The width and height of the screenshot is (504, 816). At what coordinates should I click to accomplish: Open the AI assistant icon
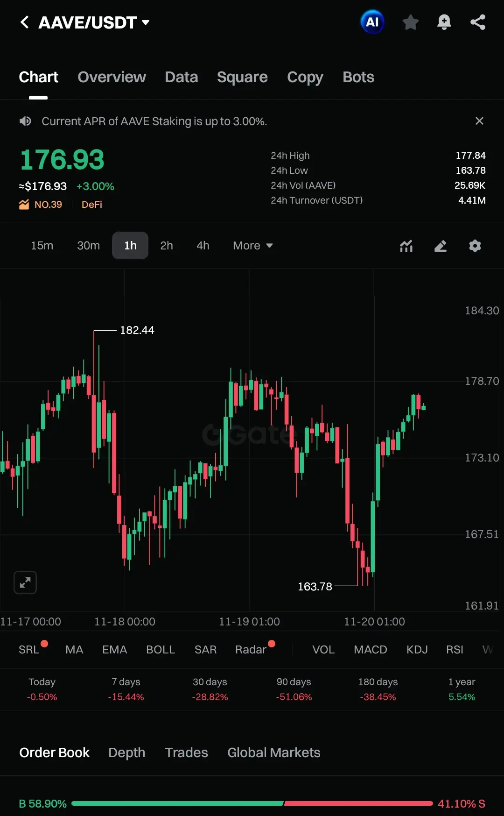(x=372, y=22)
